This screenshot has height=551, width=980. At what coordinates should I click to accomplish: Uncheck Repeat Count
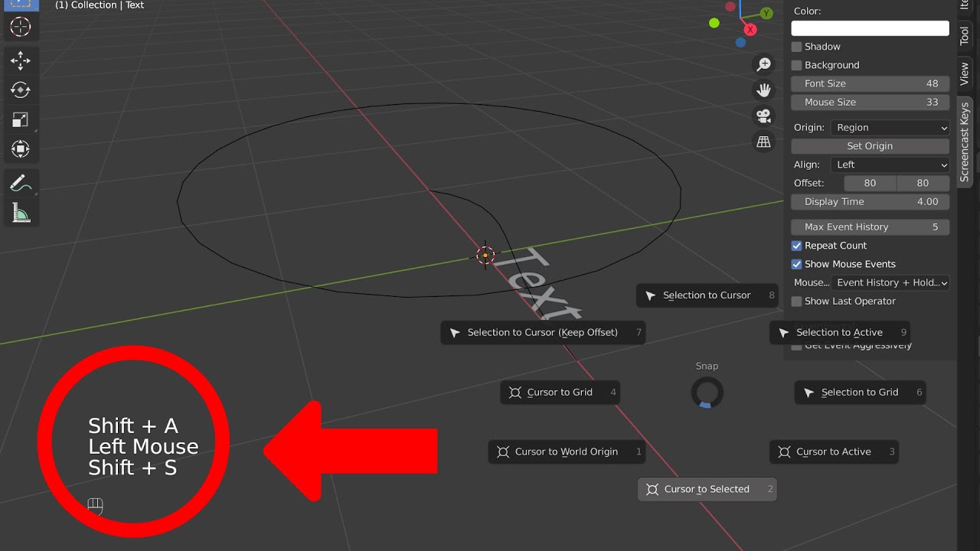(x=796, y=245)
